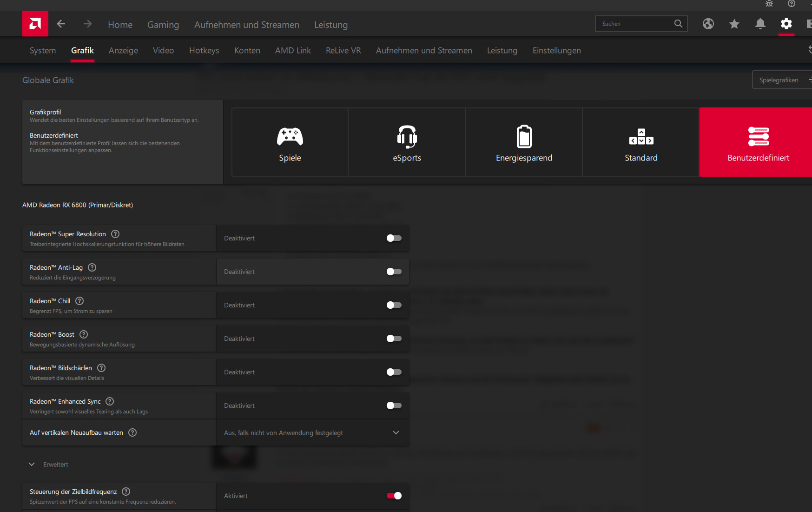Enable Radeon Bildschärfen toggle
This screenshot has height=512, width=812.
(x=394, y=372)
